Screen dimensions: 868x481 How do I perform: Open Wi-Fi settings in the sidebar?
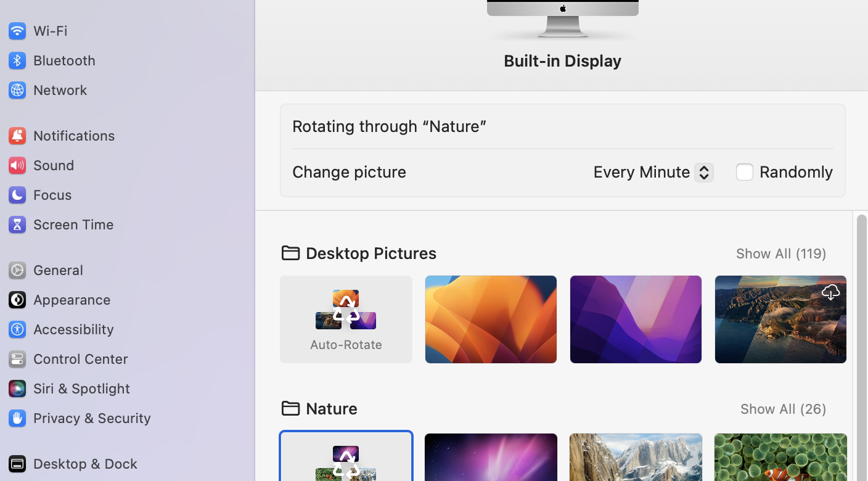pos(38,30)
